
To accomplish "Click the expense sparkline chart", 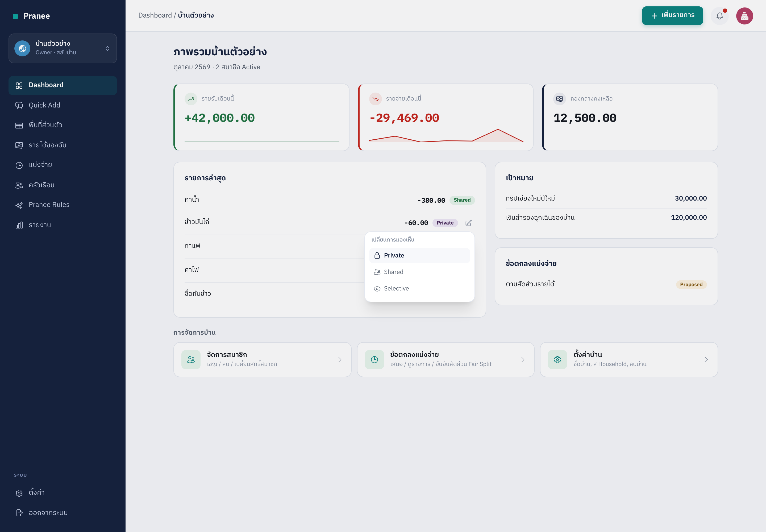I will tap(446, 135).
